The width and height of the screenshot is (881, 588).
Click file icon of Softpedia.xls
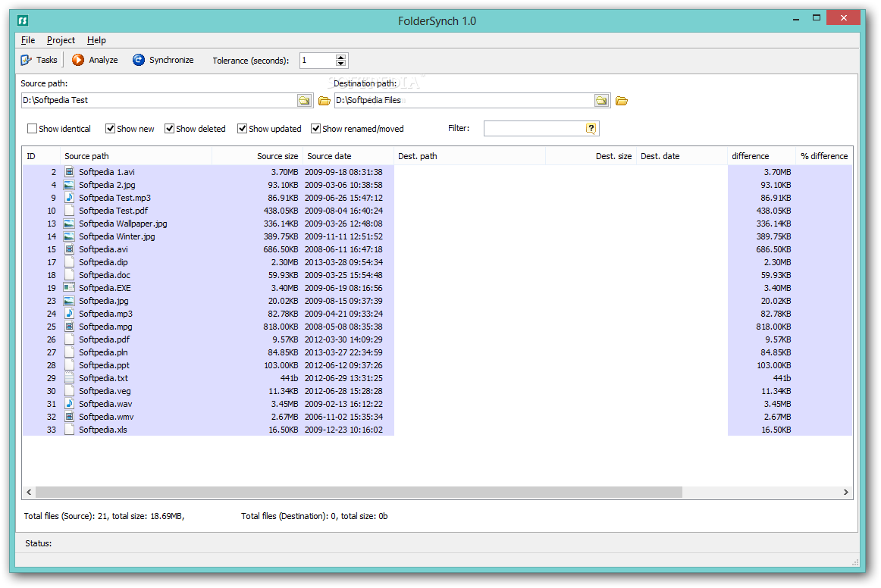point(69,430)
